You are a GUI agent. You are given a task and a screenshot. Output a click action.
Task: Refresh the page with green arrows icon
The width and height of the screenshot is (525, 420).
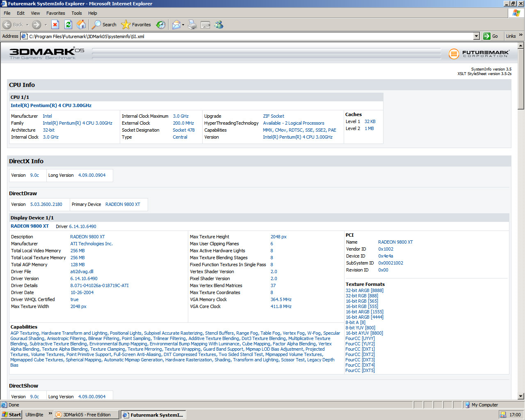(68, 25)
